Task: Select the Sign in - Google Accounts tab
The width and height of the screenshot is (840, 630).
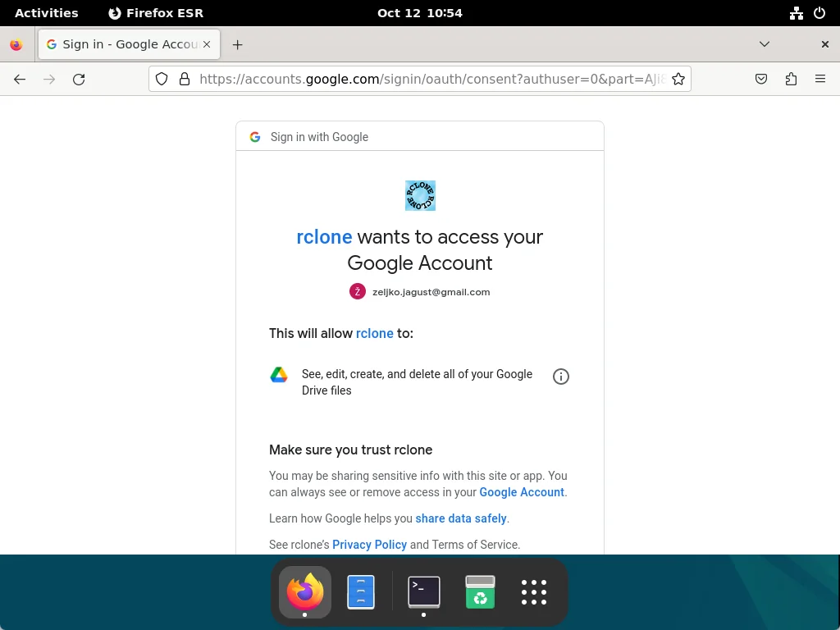Action: tap(129, 44)
